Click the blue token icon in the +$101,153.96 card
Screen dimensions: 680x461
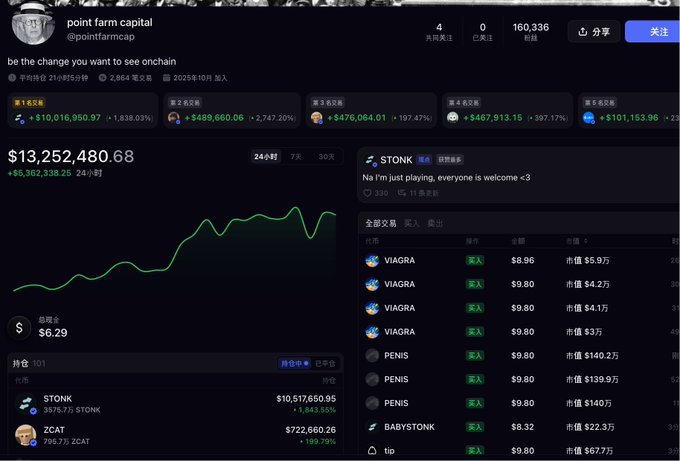588,118
